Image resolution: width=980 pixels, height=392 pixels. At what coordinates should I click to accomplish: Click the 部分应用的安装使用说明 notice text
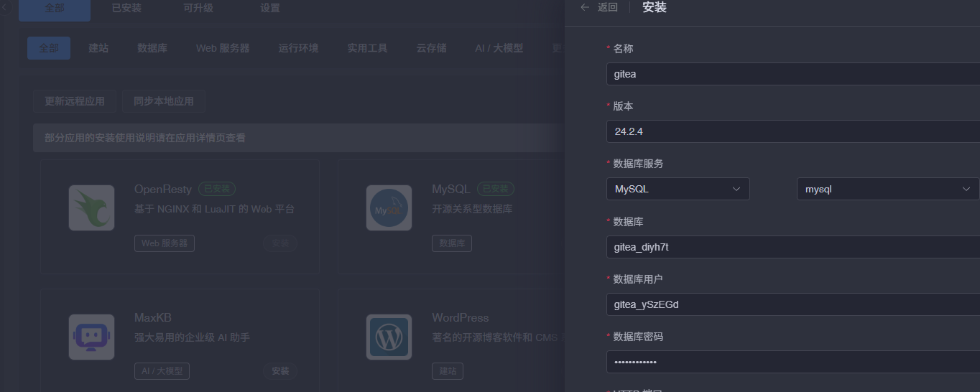(145, 137)
